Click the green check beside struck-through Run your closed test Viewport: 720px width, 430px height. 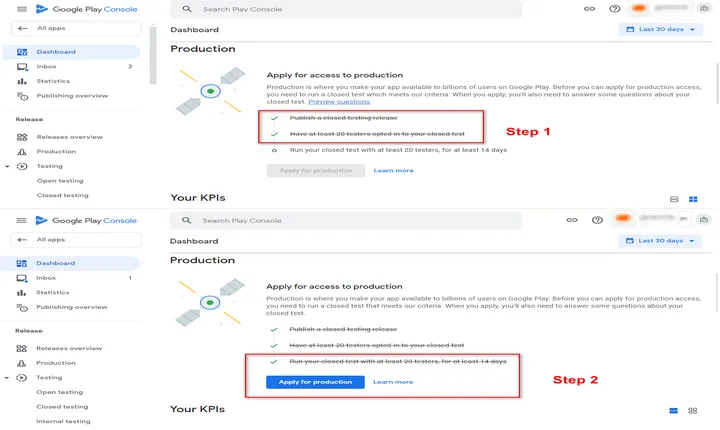tap(274, 362)
